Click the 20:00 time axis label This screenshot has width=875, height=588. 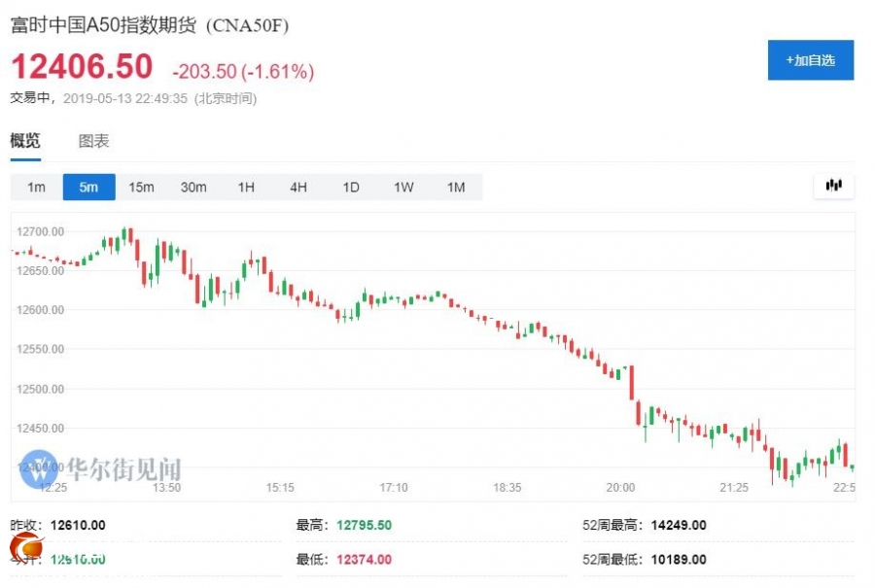tap(620, 487)
